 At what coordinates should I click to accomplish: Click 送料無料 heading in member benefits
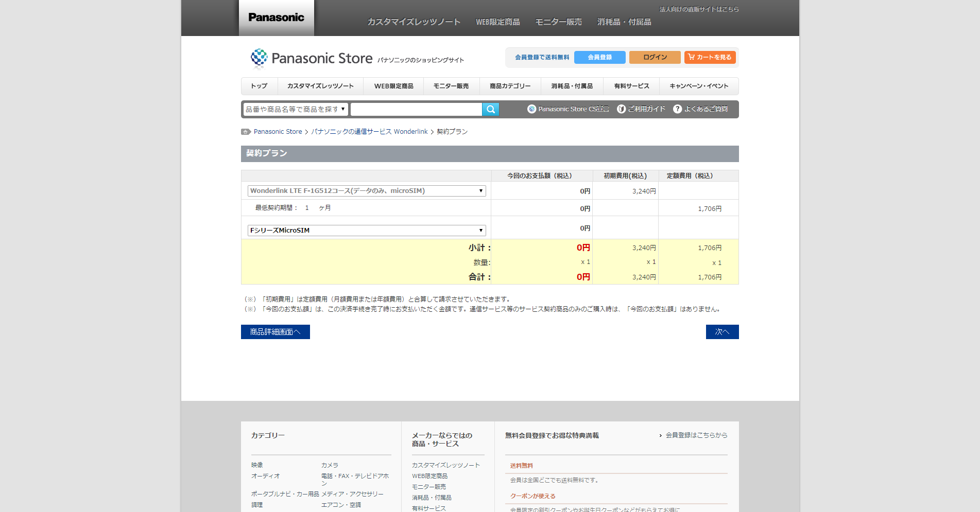[521, 466]
